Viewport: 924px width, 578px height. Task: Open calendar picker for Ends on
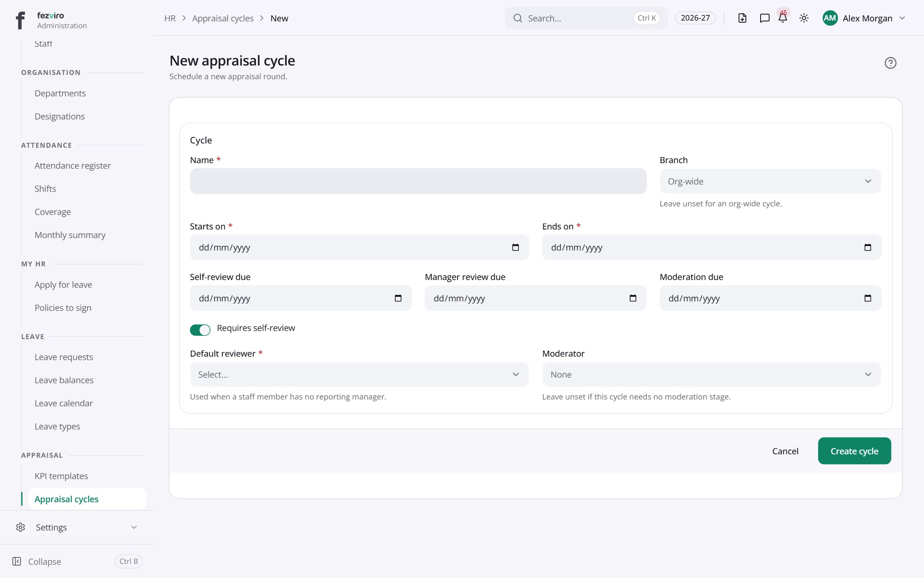click(868, 247)
